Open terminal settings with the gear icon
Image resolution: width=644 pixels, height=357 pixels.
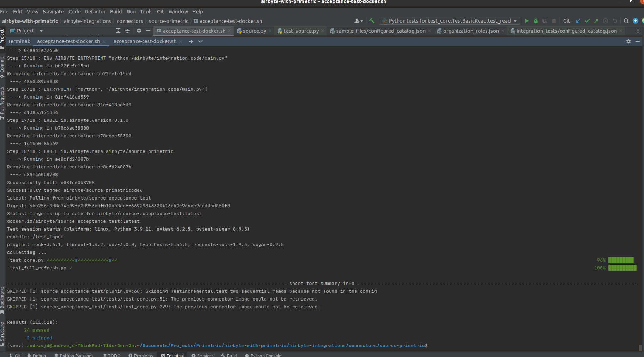tap(628, 41)
